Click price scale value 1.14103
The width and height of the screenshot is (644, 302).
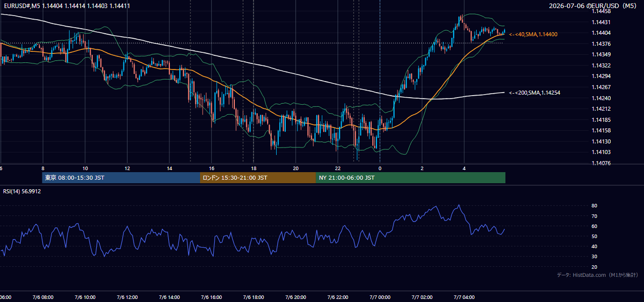pyautogui.click(x=601, y=152)
